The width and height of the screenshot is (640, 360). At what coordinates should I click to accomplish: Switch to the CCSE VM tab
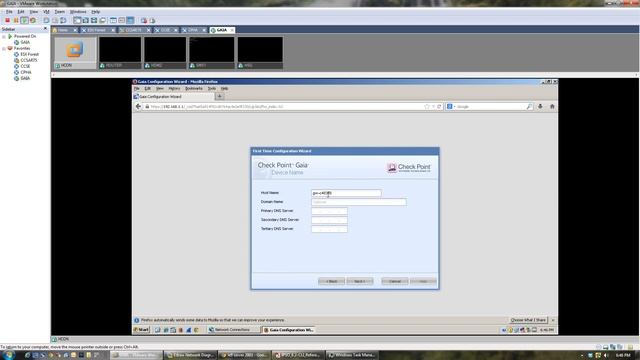pos(165,30)
